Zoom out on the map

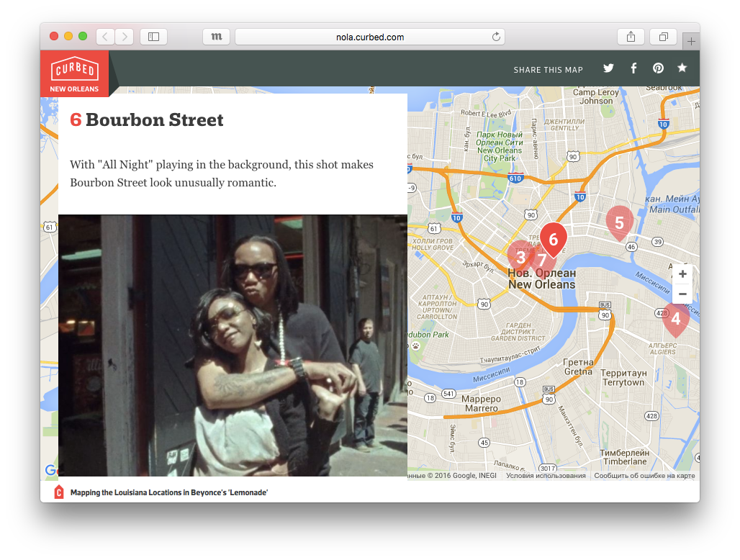pos(682,294)
